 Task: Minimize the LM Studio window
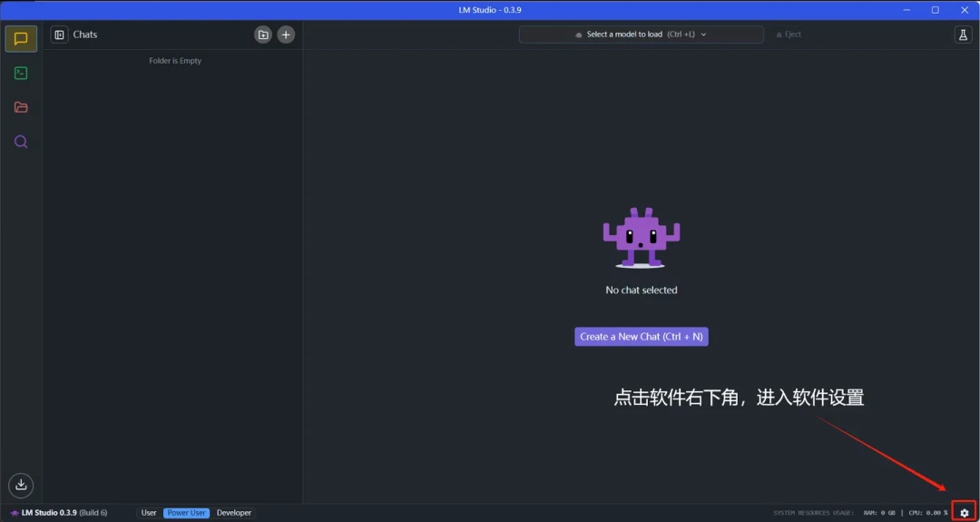coord(906,10)
